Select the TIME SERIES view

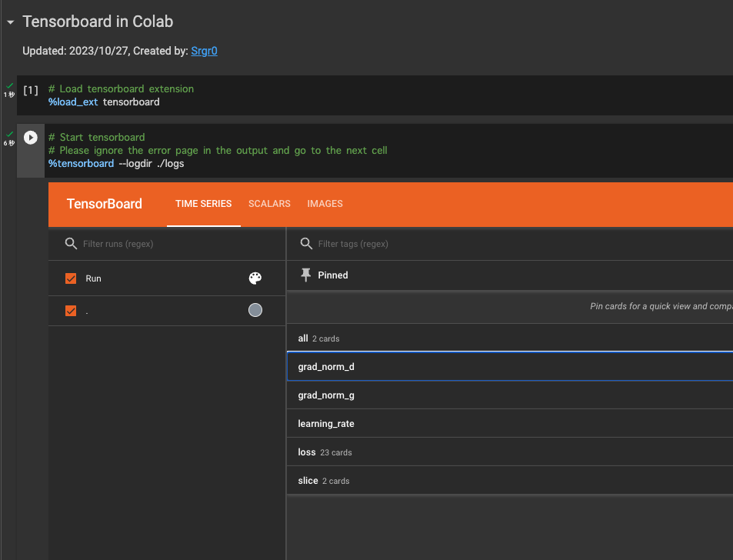point(203,204)
